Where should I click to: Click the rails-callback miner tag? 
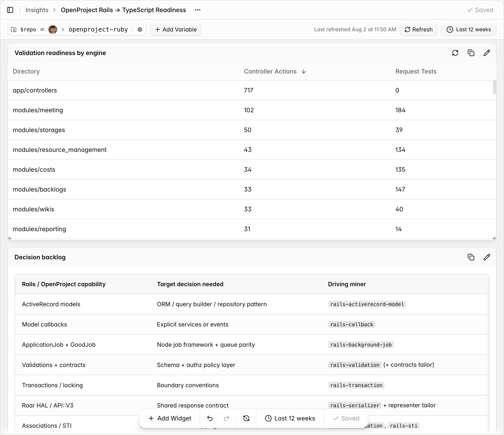tap(352, 324)
